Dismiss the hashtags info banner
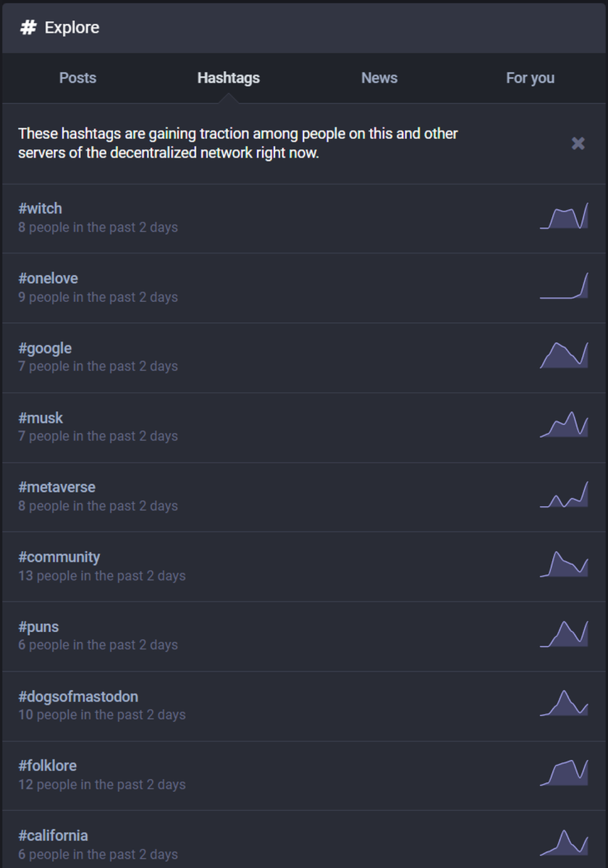Image resolution: width=608 pixels, height=868 pixels. [x=578, y=143]
